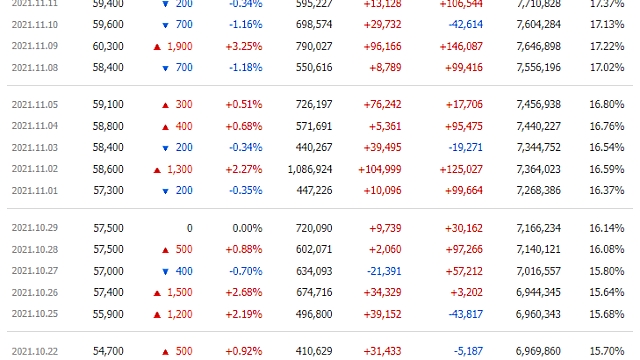
Task: Select the 2021.11.09 date cell
Action: point(35,46)
